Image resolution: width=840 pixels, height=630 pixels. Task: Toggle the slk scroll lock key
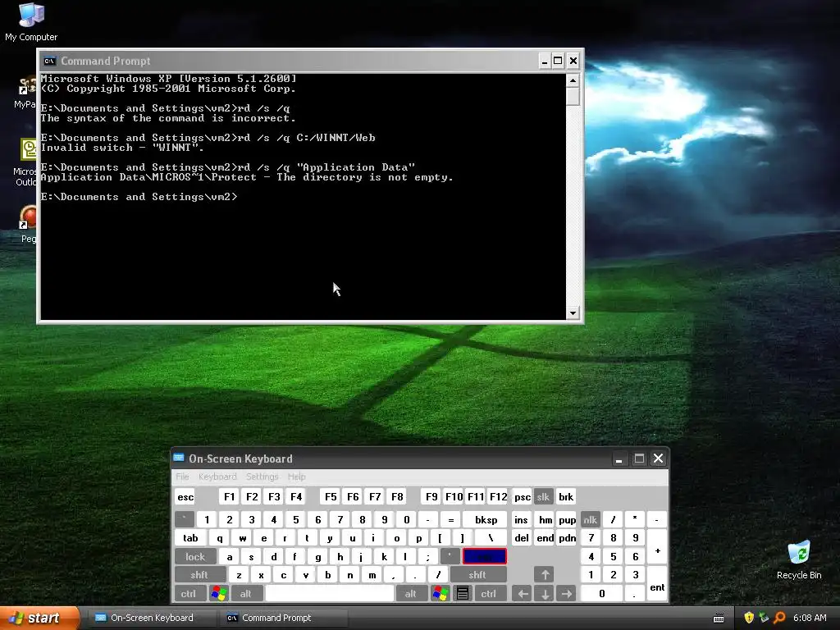point(543,497)
